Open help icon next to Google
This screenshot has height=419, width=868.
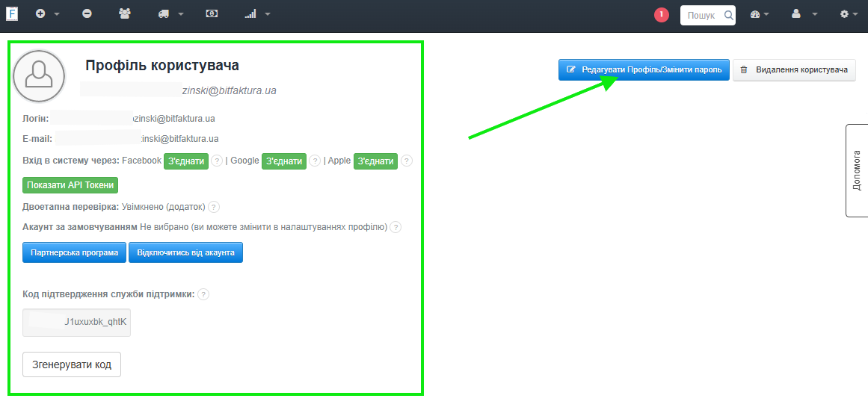pyautogui.click(x=315, y=161)
